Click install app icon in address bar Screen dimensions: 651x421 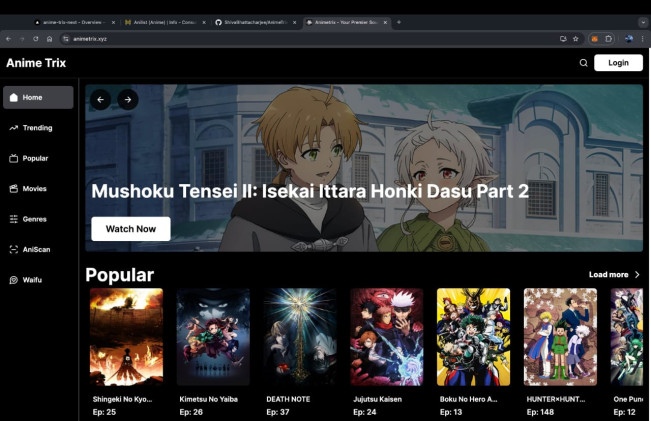tap(563, 39)
